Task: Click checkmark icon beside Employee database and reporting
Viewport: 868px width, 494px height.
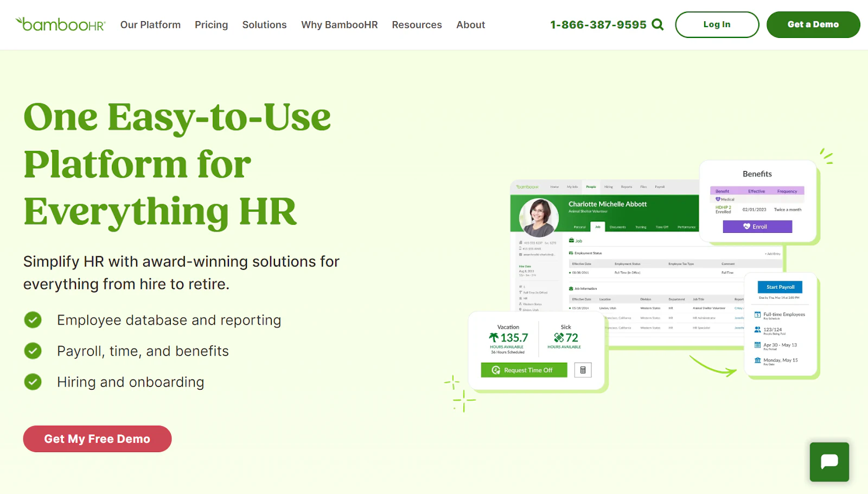Action: point(33,320)
